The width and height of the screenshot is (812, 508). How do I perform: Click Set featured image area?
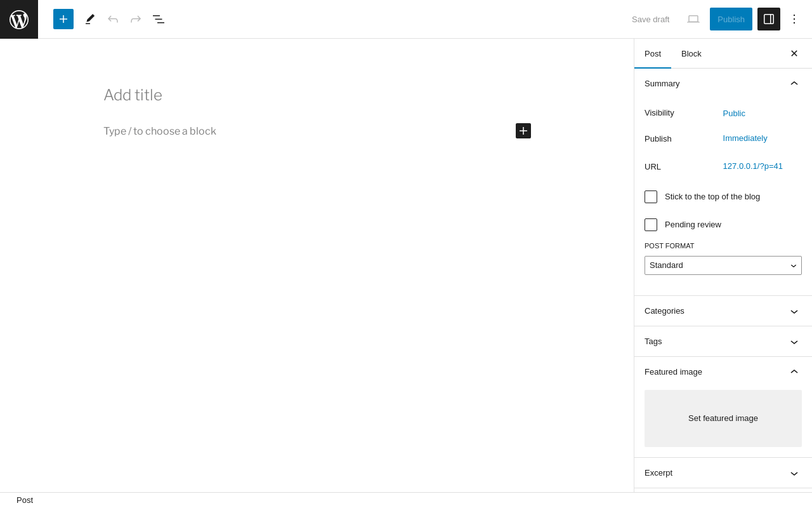point(723,418)
